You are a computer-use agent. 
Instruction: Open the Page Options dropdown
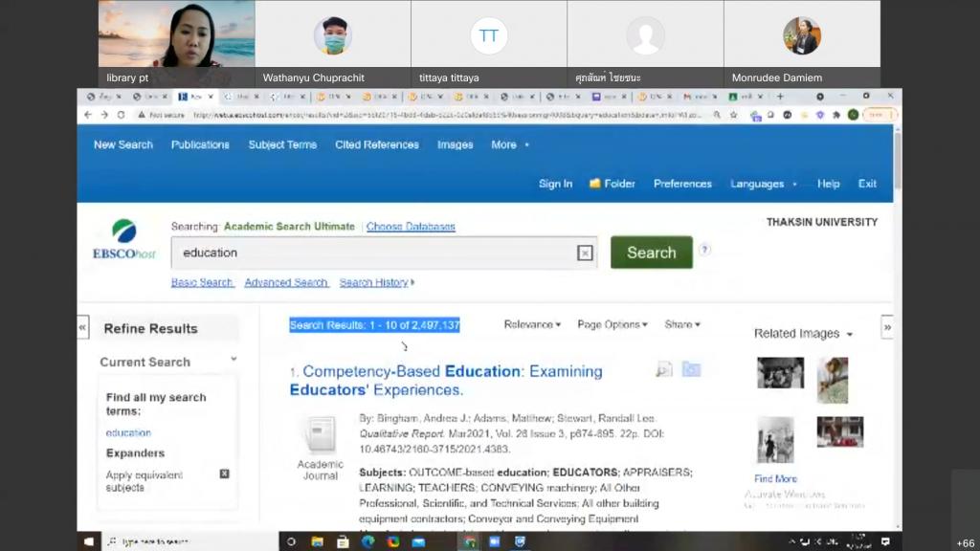tap(612, 324)
